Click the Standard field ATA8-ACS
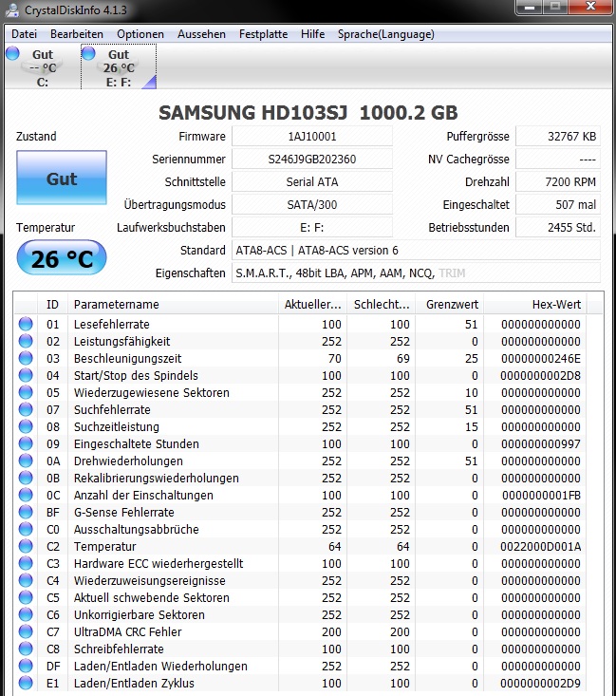This screenshot has width=616, height=696. pyautogui.click(x=416, y=251)
